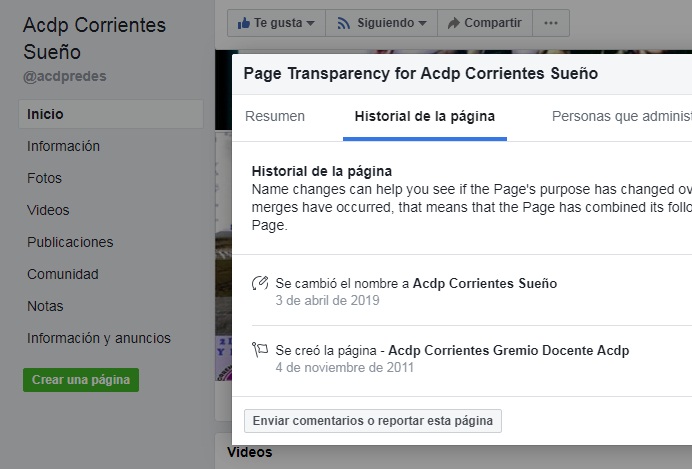Click the Historial de la página section heading
This screenshot has height=469, width=692.
[x=322, y=171]
